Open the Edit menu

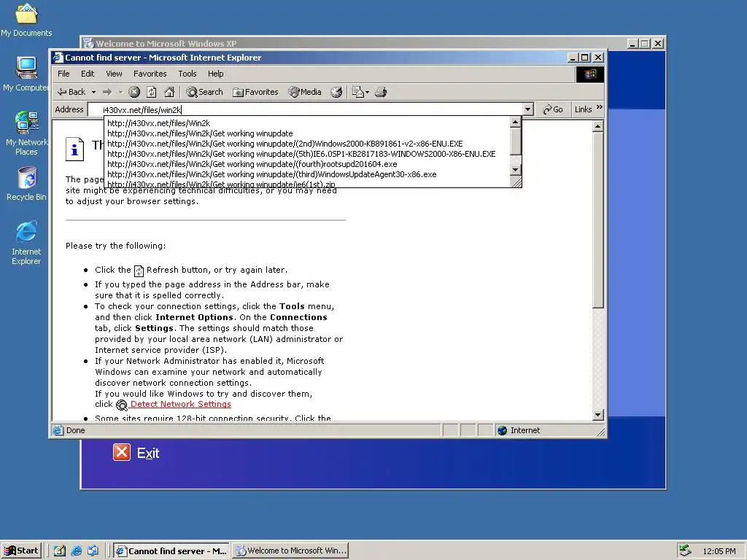pos(88,74)
